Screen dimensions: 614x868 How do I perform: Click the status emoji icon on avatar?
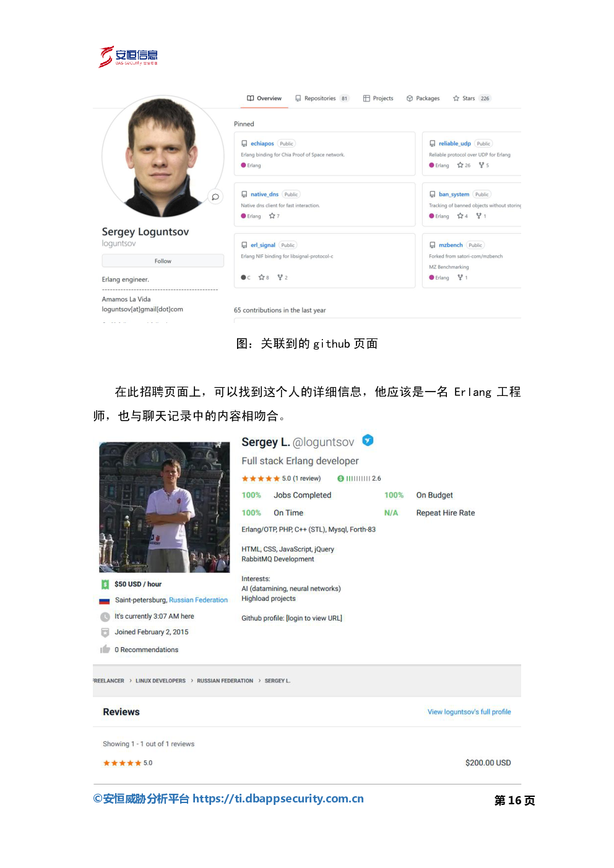pos(215,197)
